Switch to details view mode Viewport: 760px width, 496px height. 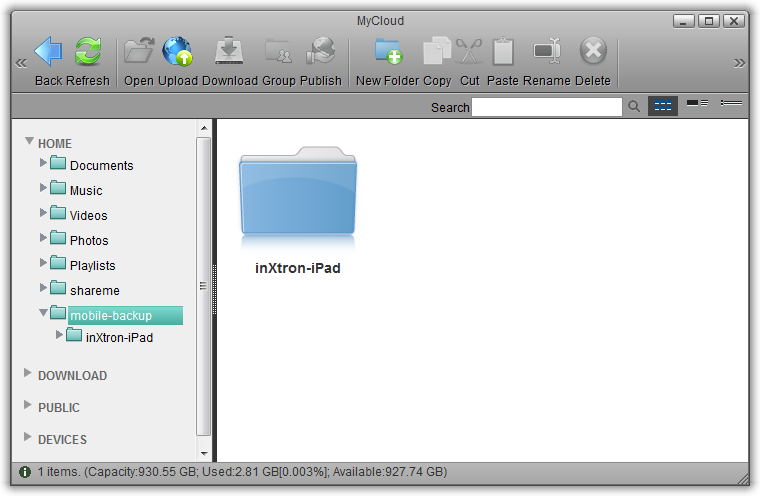(x=731, y=104)
